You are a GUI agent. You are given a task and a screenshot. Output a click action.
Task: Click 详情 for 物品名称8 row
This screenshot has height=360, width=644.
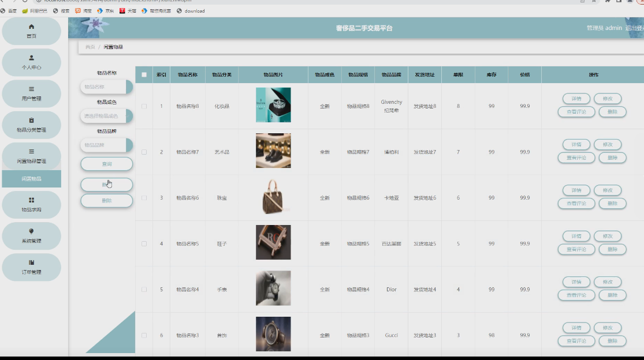[576, 99]
